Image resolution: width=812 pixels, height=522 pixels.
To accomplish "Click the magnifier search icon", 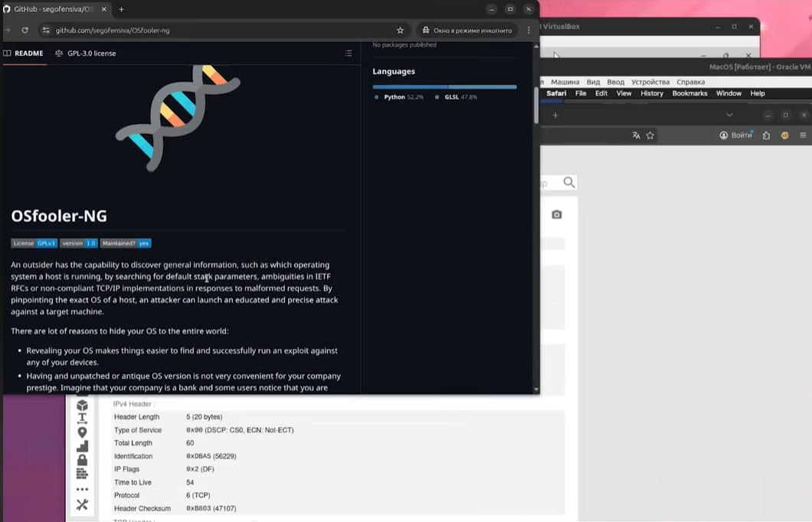I will 568,182.
